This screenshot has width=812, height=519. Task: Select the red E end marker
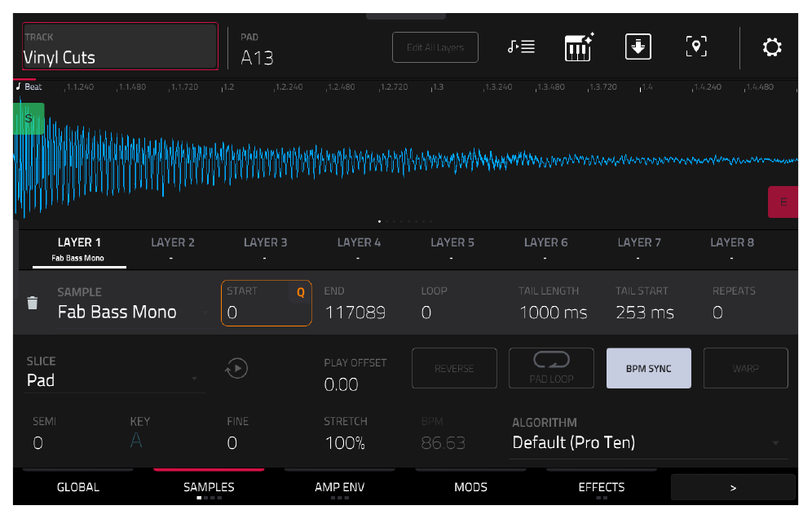point(783,202)
